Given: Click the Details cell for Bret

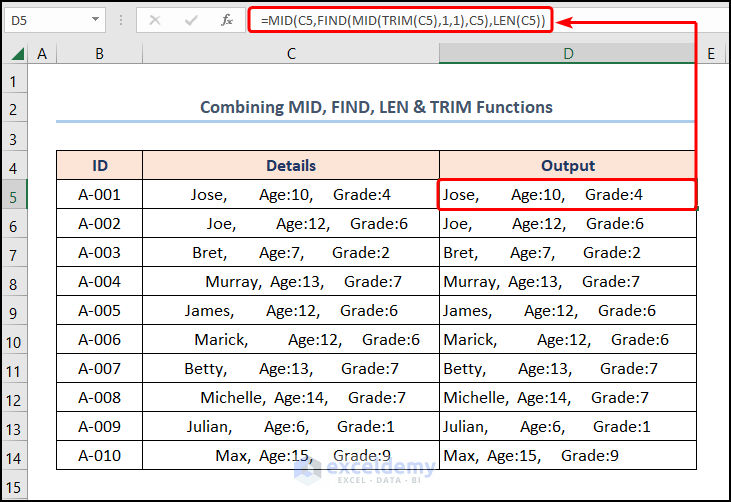Looking at the screenshot, I should (x=291, y=252).
